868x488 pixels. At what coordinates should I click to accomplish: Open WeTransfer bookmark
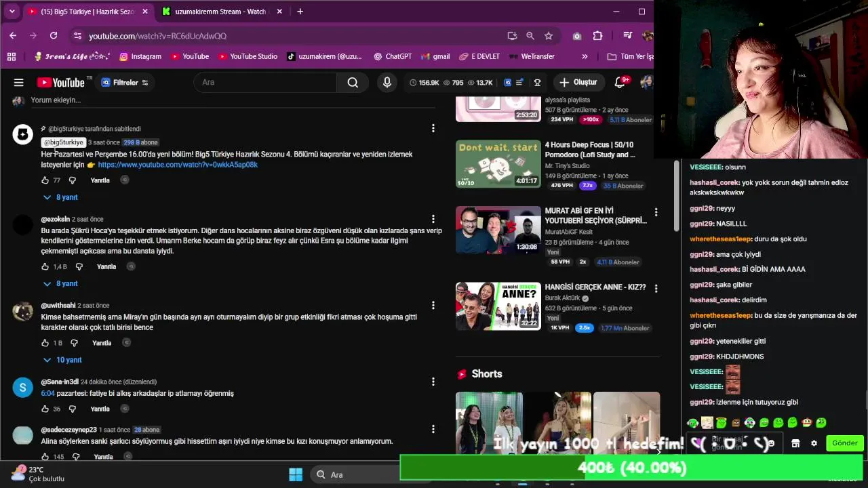click(532, 56)
